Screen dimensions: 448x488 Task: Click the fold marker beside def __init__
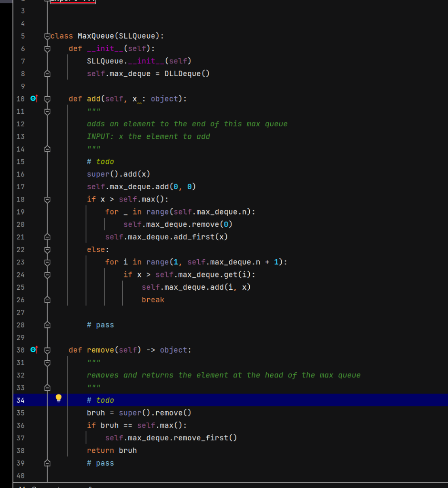point(47,48)
